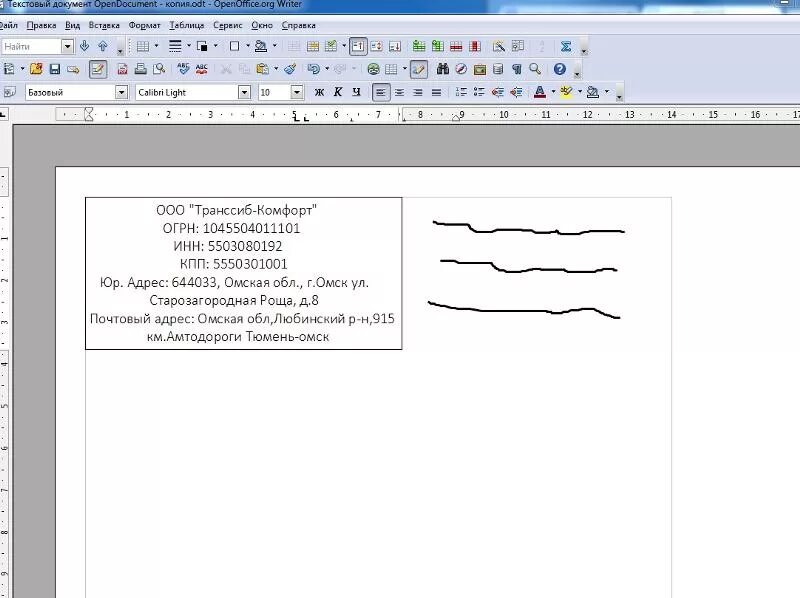
Task: Open the undo history dropdown
Action: [x=327, y=69]
